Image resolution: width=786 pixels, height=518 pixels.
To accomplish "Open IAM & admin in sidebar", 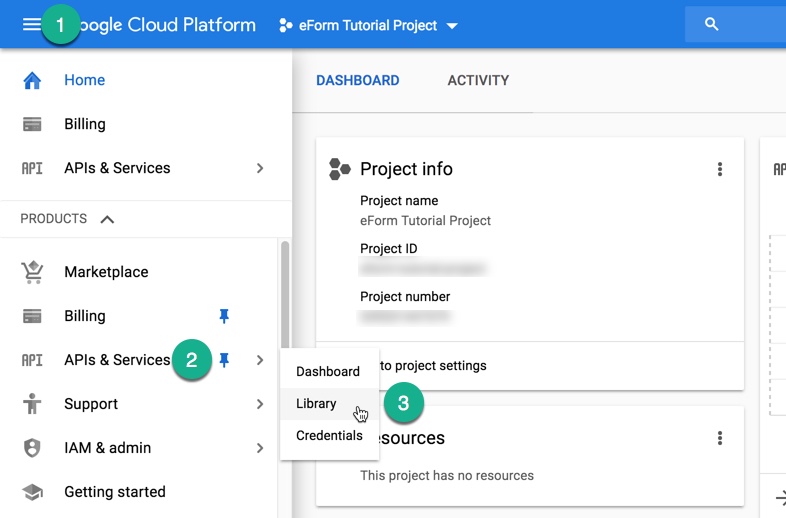I will coord(108,448).
